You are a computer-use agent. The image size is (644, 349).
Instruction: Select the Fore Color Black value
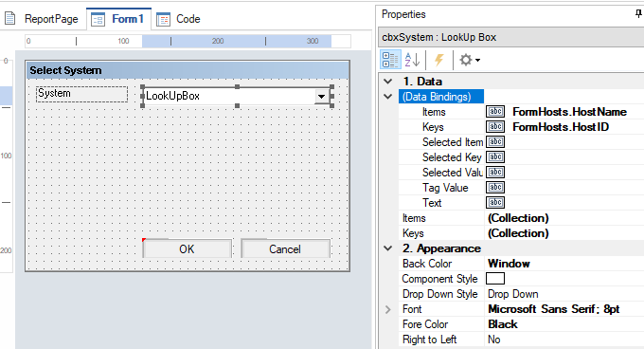tap(502, 324)
